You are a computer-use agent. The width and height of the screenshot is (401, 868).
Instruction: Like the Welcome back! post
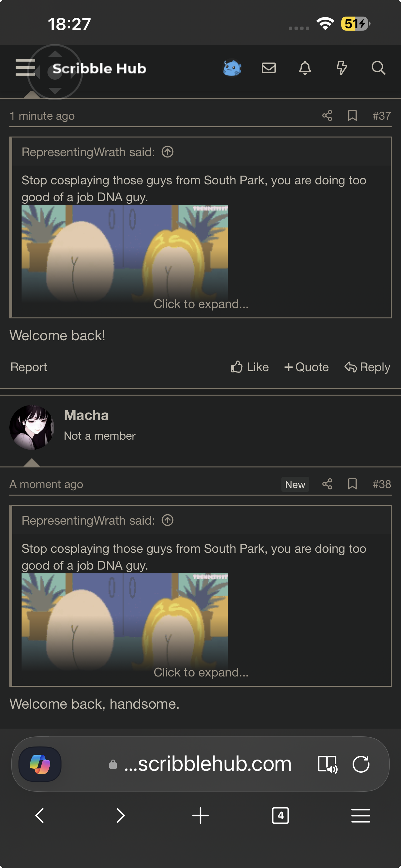pos(250,367)
